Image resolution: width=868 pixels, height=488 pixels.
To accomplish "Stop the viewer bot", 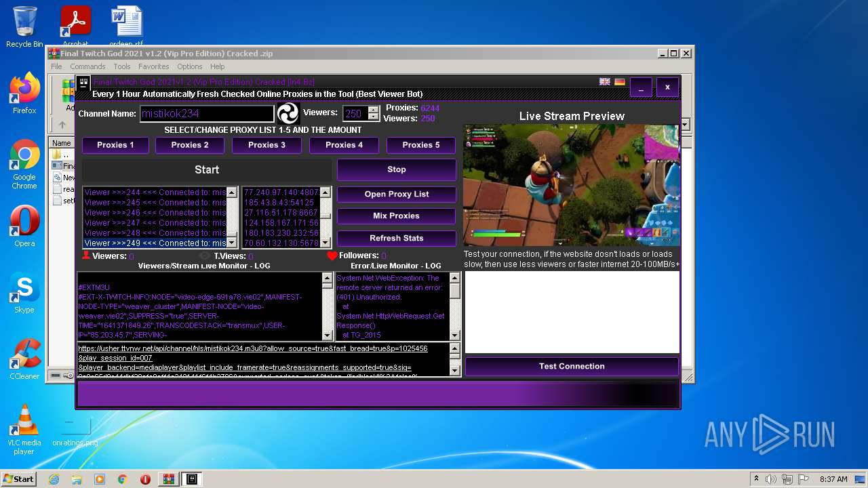I will point(397,169).
